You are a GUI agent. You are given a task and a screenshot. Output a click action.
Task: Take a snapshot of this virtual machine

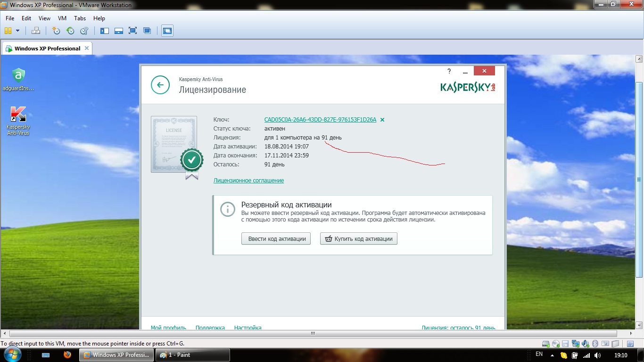click(x=56, y=31)
